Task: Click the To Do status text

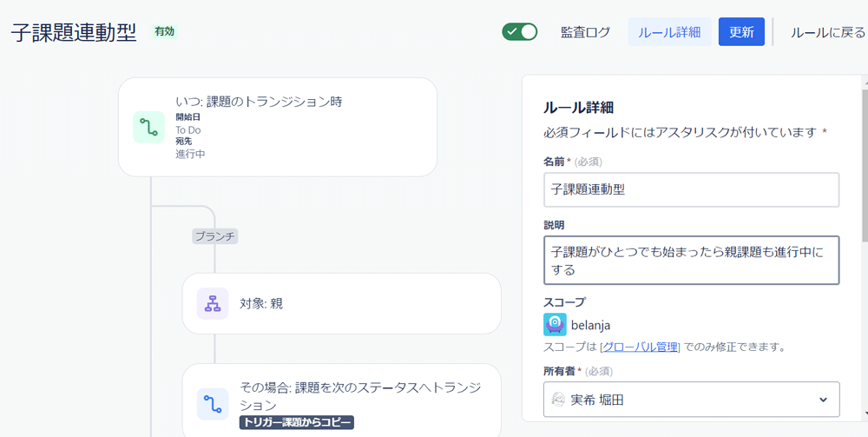Action: (188, 130)
